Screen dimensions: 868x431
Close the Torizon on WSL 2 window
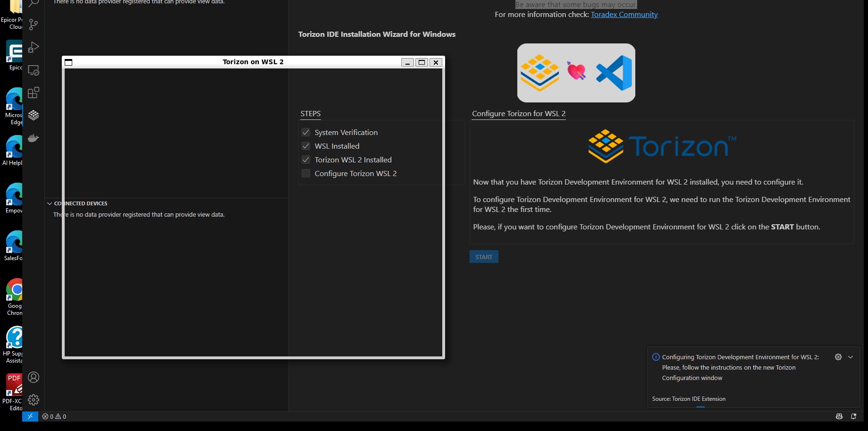click(436, 62)
